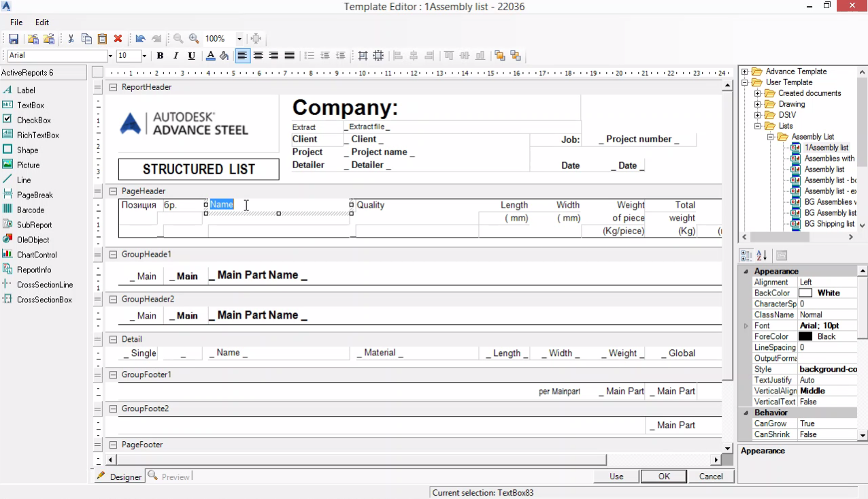Click the Paste clipboard icon
868x499 pixels.
(102, 39)
